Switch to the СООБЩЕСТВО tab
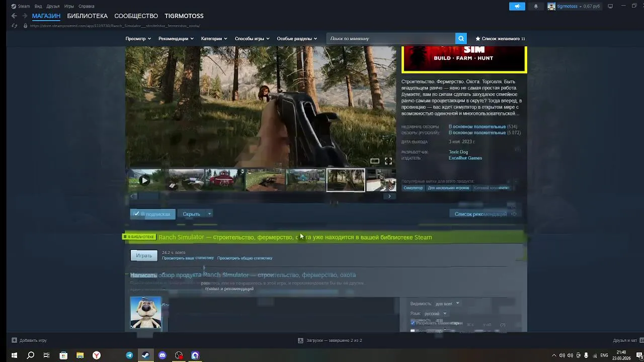 (136, 16)
